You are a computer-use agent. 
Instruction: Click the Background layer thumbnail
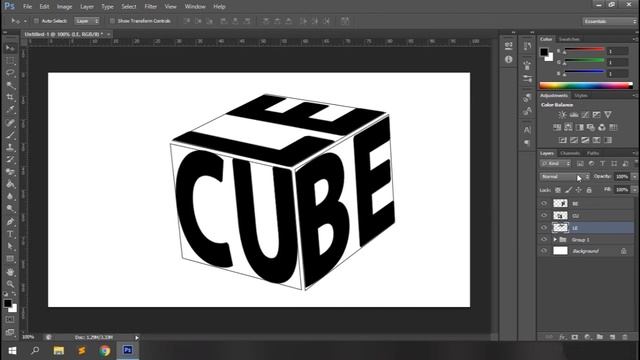[560, 251]
